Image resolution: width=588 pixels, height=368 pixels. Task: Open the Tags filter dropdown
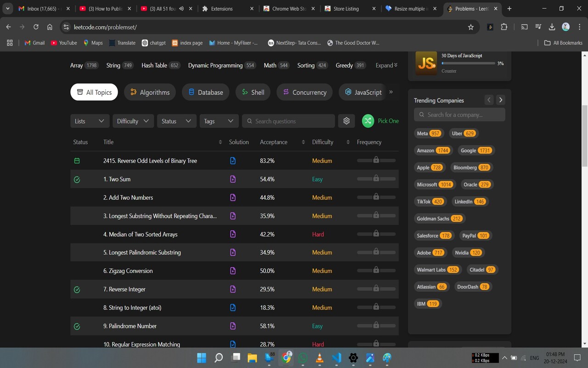[219, 121]
